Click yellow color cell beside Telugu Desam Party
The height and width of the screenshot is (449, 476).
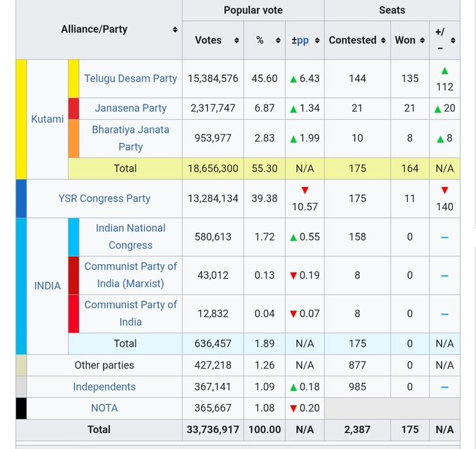(x=73, y=78)
